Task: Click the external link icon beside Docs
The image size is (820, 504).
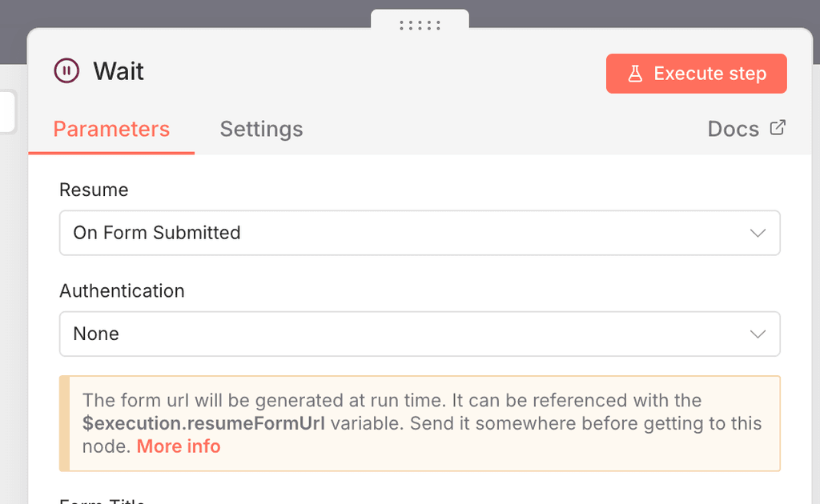Action: click(x=778, y=128)
